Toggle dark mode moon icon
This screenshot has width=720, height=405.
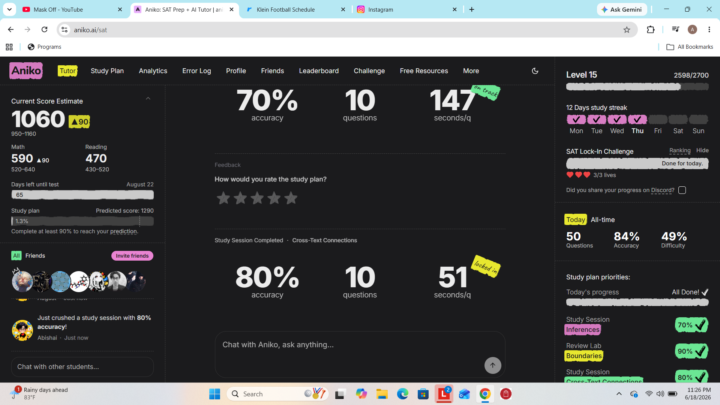[535, 71]
